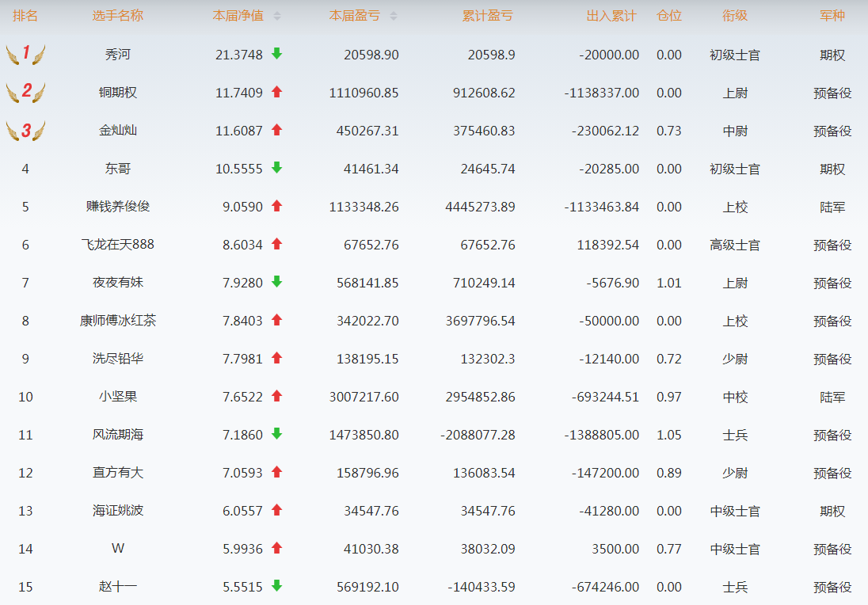Select 本届盈亏 value 1110960.85
The image size is (868, 605).
[x=364, y=93]
